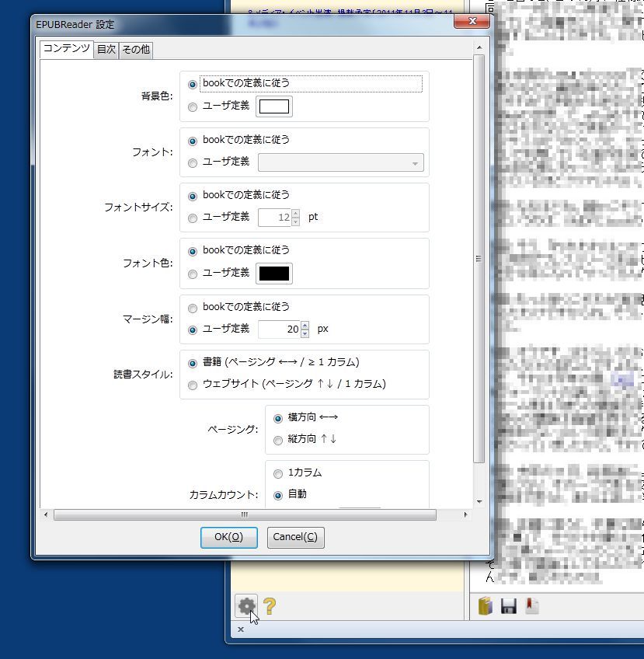This screenshot has width=644, height=659.
Task: Decrease margin width with down stepper arrow
Action: click(x=305, y=333)
